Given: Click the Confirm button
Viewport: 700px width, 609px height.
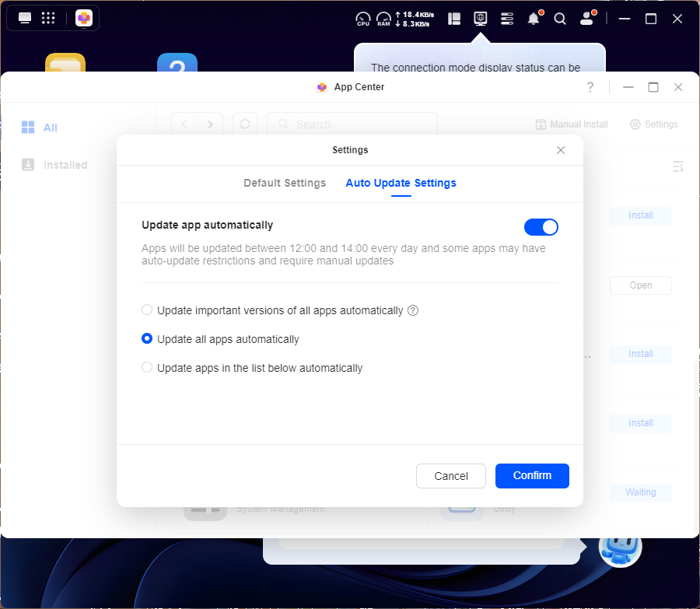Looking at the screenshot, I should pyautogui.click(x=532, y=476).
